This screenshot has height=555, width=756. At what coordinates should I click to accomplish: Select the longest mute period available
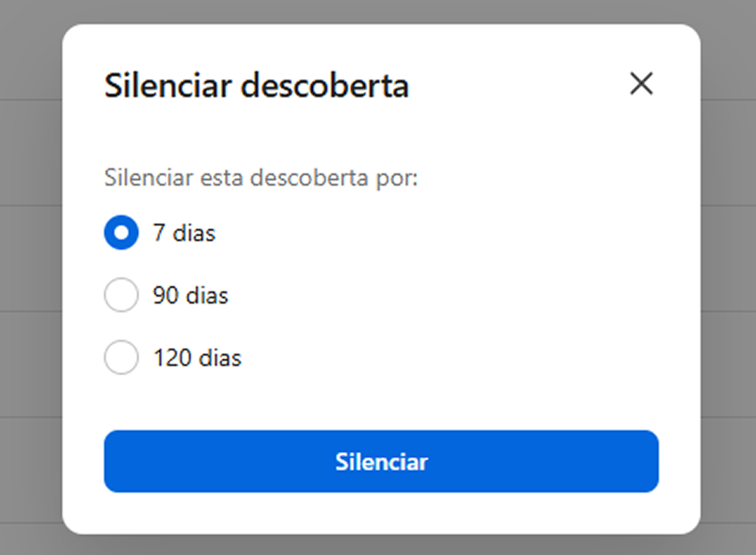(x=121, y=357)
